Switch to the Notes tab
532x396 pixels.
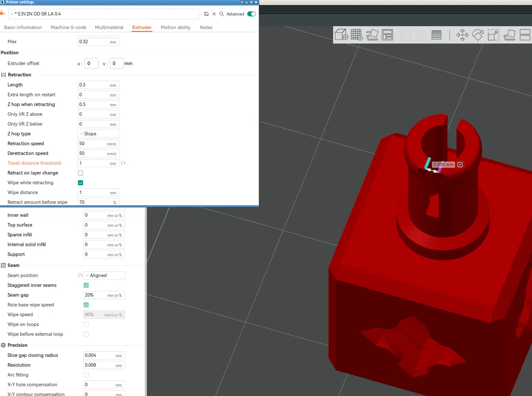[206, 27]
